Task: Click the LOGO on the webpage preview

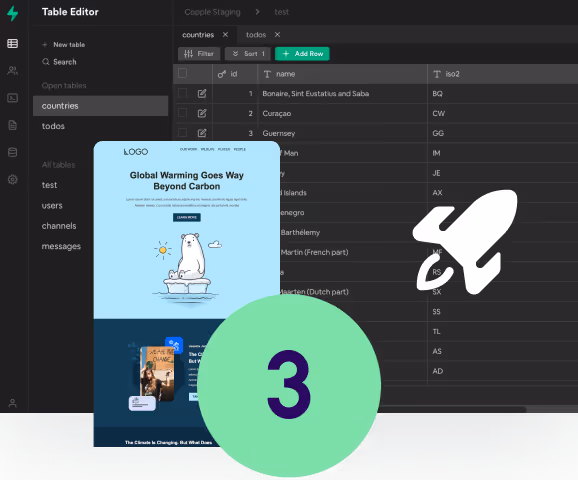Action: click(136, 152)
